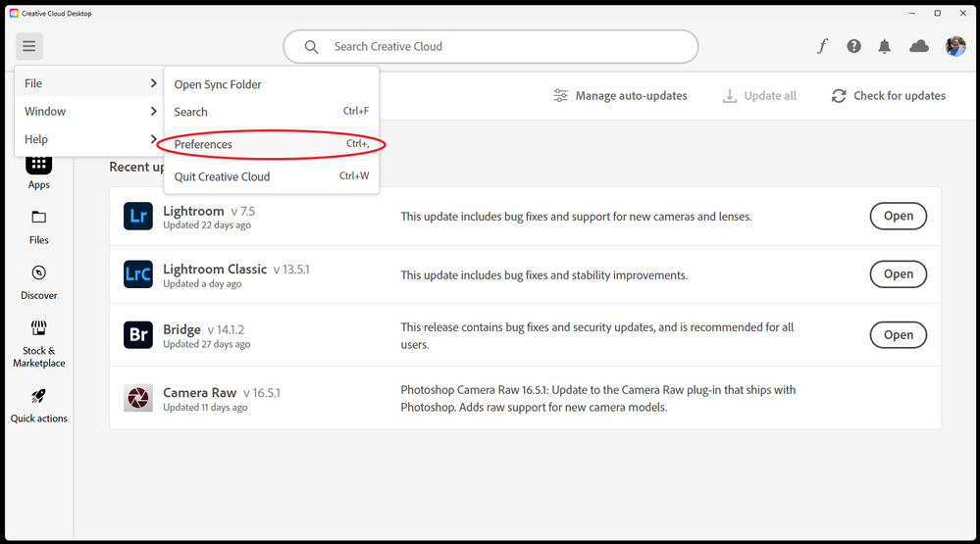Open Quick actions in sidebar

[39, 407]
